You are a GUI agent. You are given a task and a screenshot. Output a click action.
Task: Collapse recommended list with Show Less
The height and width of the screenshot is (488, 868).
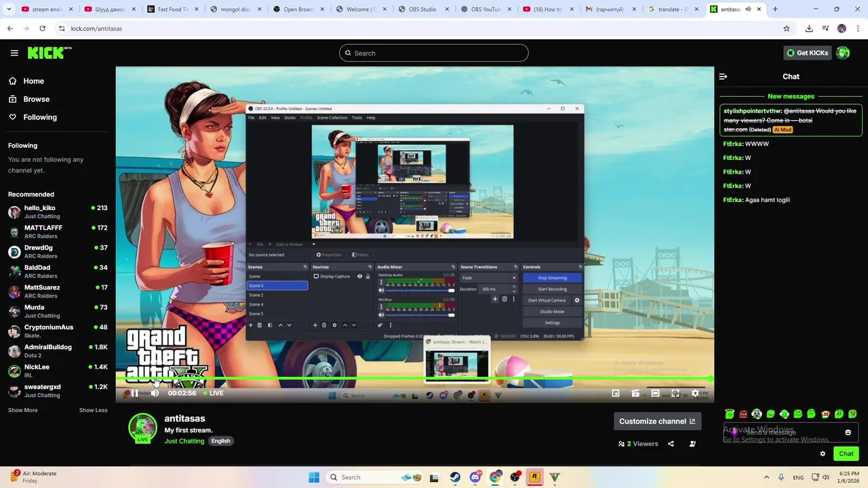94,410
